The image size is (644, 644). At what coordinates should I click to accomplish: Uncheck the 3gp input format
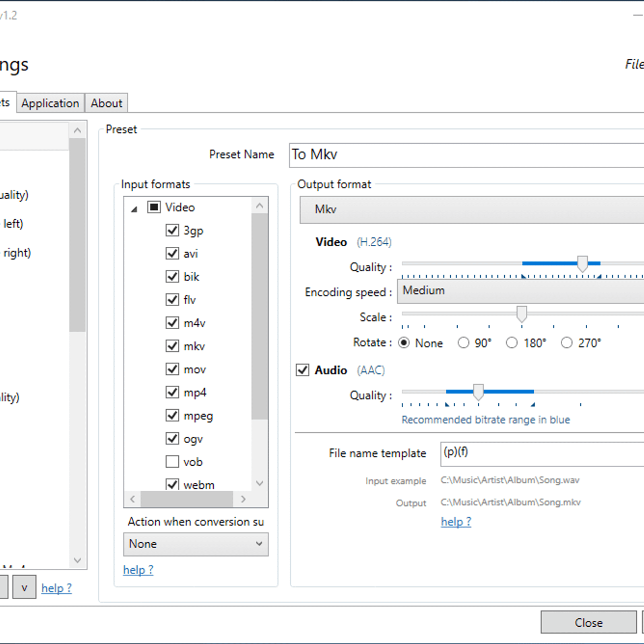pyautogui.click(x=172, y=230)
